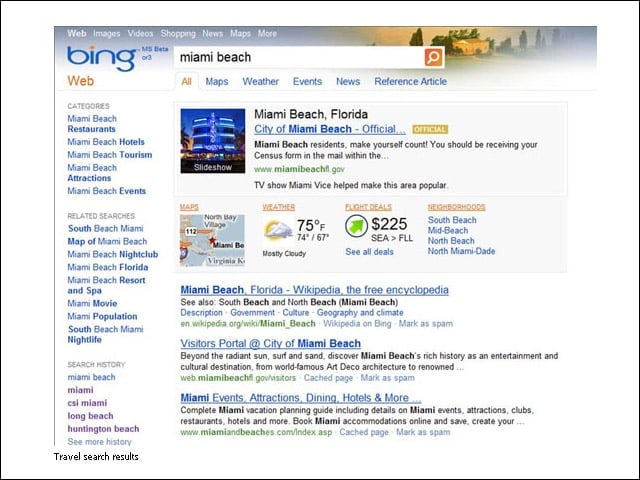Switch to the Maps results tab
640x480 pixels.
click(217, 81)
